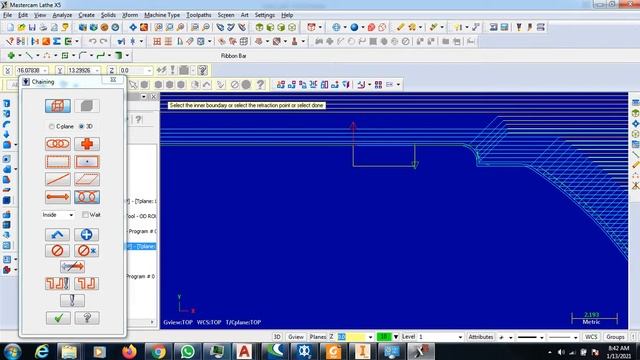Click the ribbon bar help question icon

pos(203,71)
